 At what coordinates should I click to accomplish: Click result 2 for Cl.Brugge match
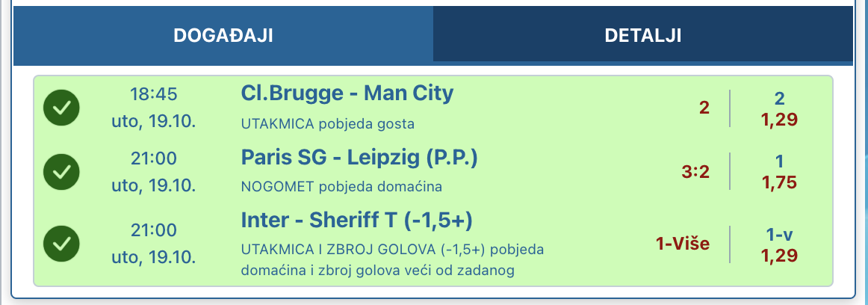pyautogui.click(x=704, y=108)
